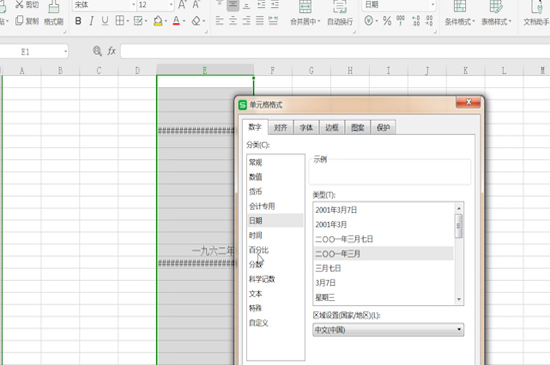Click the red font color icon
The image size is (550, 365).
pyautogui.click(x=176, y=21)
